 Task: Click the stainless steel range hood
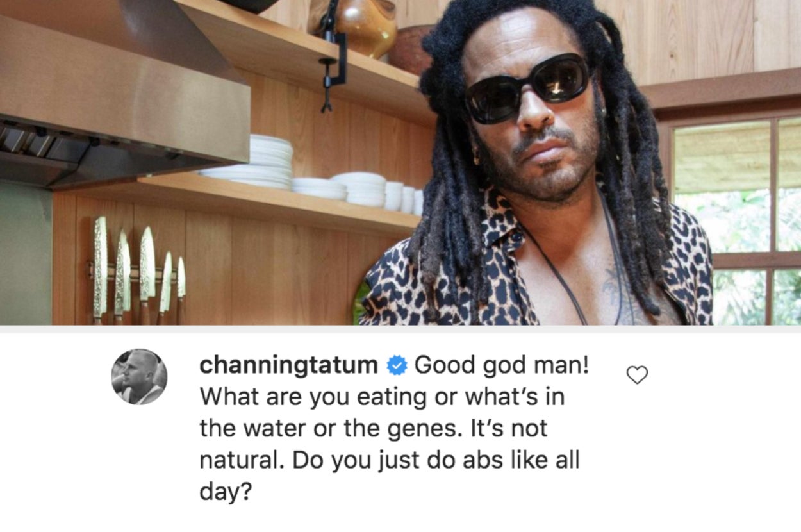124,94
